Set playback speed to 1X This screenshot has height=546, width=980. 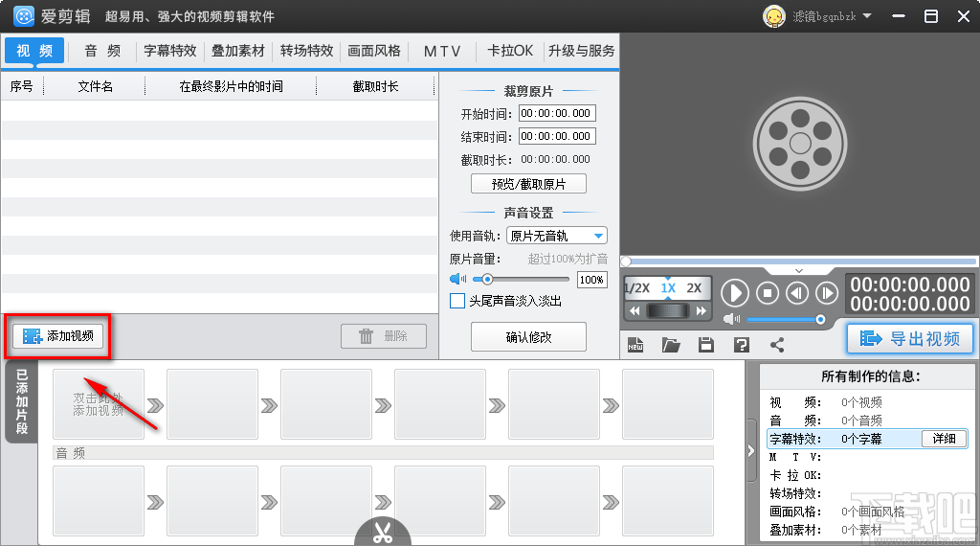point(668,288)
